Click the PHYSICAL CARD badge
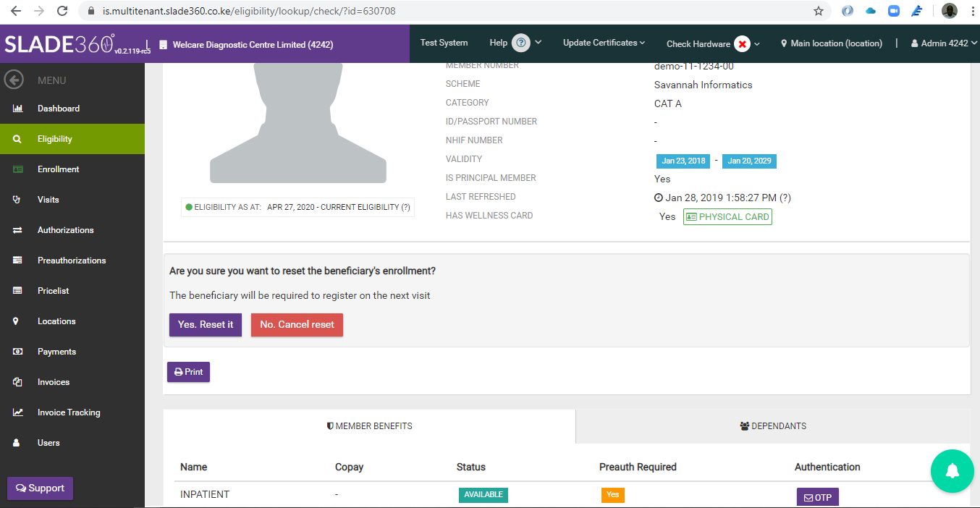Viewport: 980px width, 508px height. [727, 217]
